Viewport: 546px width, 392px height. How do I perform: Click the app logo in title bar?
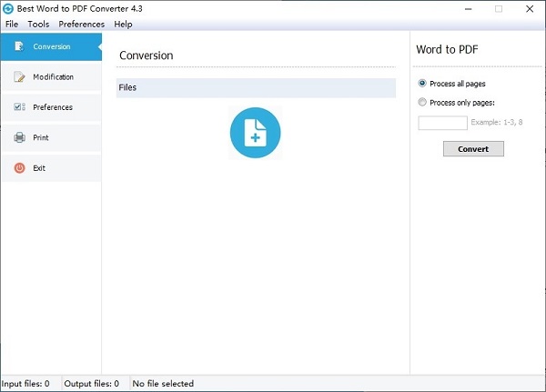click(x=8, y=9)
